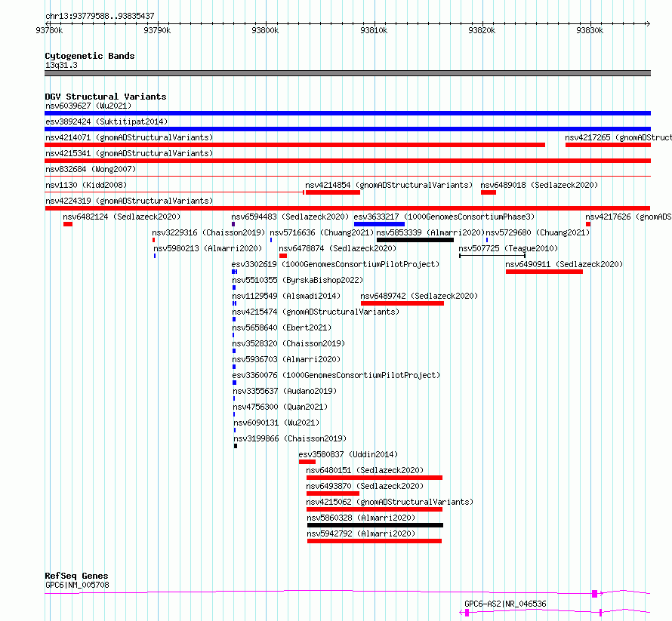The image size is (672, 621).
Task: Click nsv3229316 (Chaisson2019) label
Action: point(208,232)
